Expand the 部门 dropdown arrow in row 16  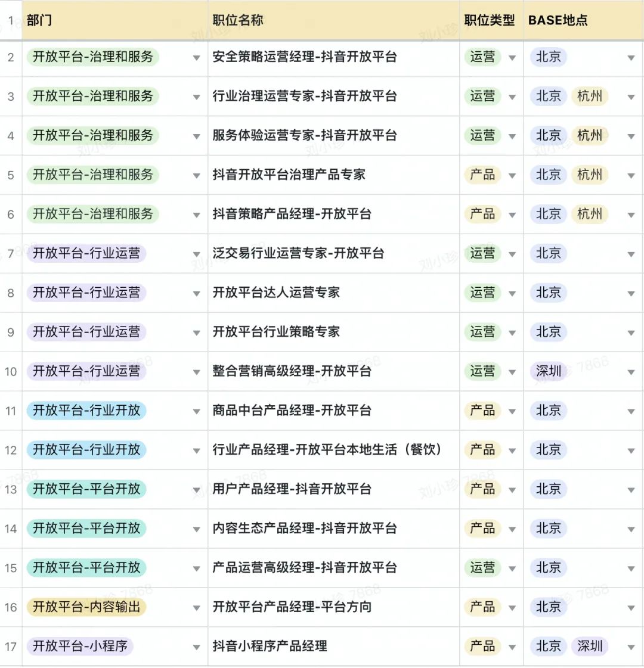pyautogui.click(x=196, y=608)
